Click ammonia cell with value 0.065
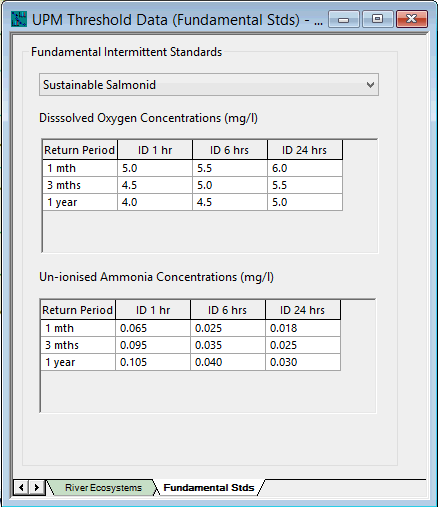The height and width of the screenshot is (507, 438). point(153,328)
